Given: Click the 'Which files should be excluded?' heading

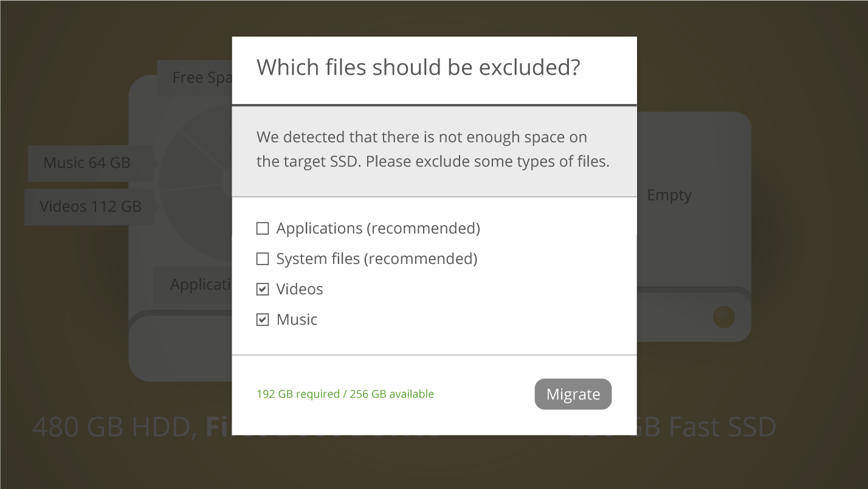Looking at the screenshot, I should click(418, 67).
